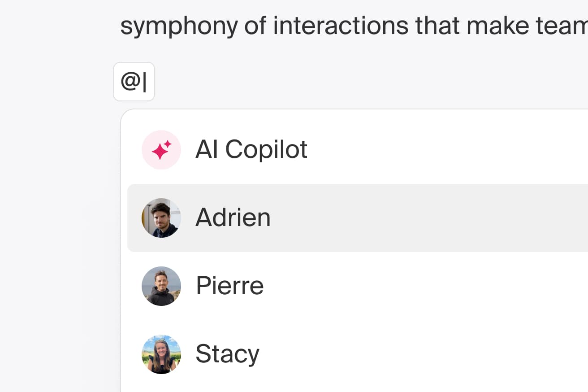Screen dimensions: 588x392
Task: Click Stacy row's empty space beside name
Action: tap(426, 354)
